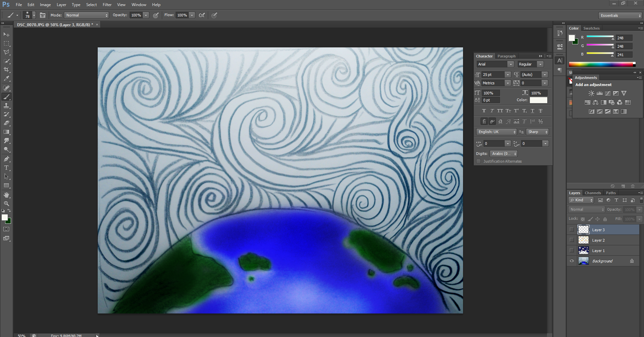The height and width of the screenshot is (337, 644).
Task: Click the text Color swatch
Action: 538,100
